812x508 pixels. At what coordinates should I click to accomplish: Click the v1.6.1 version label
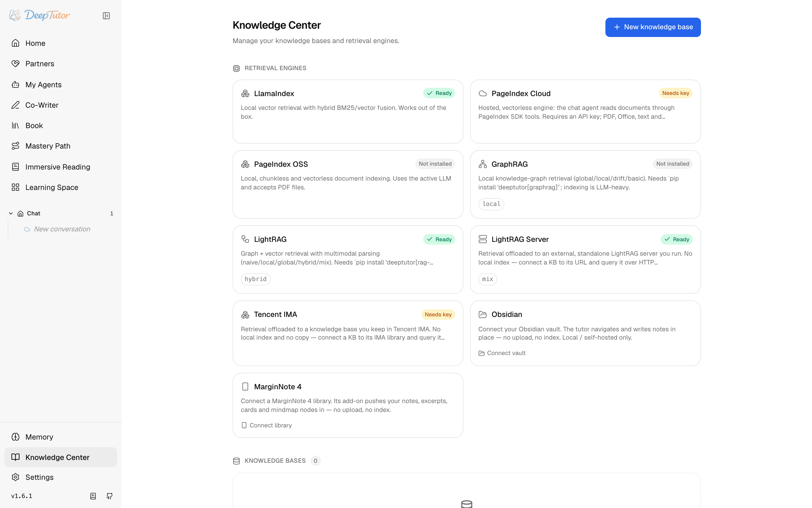[x=22, y=496]
